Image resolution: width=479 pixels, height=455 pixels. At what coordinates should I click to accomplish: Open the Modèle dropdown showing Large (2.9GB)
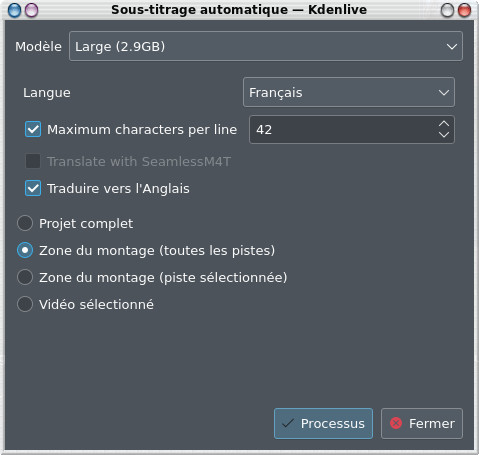pos(266,46)
